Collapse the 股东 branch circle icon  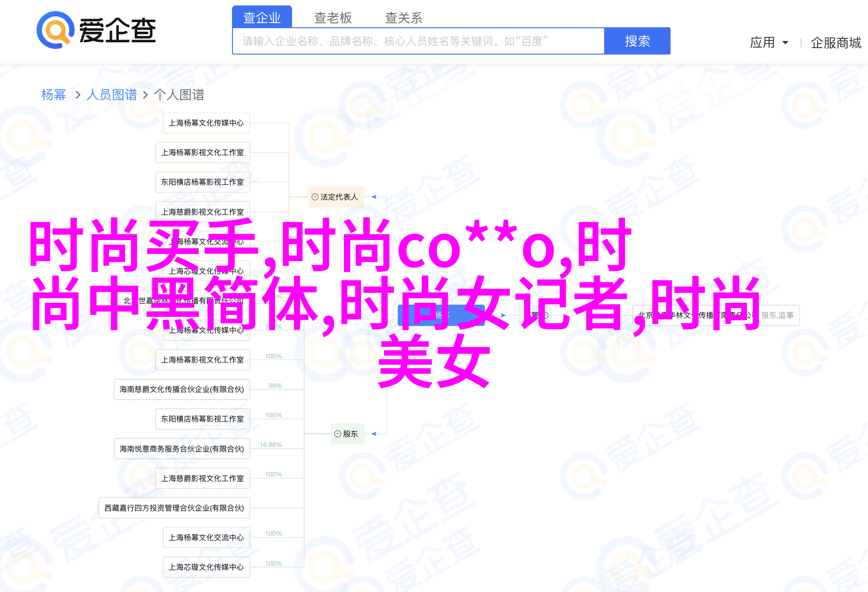tap(338, 434)
